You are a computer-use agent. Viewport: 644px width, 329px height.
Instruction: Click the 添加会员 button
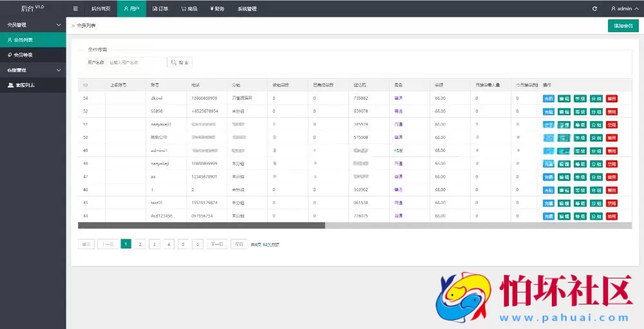(623, 26)
